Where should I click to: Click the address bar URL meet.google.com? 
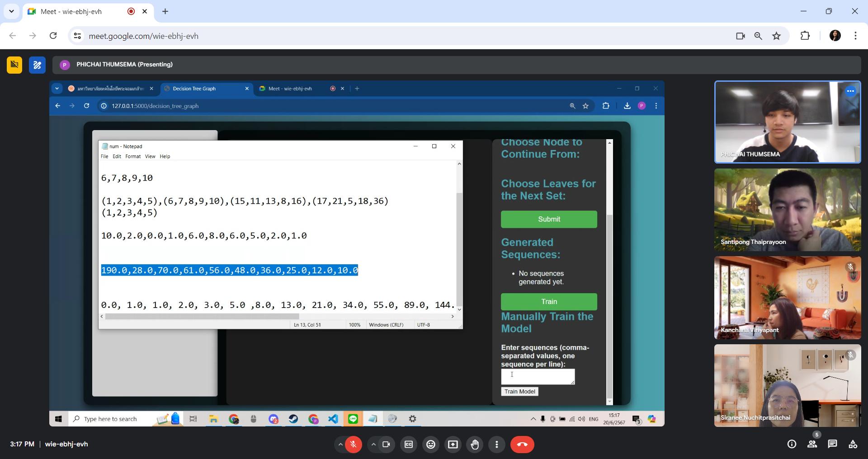[143, 36]
